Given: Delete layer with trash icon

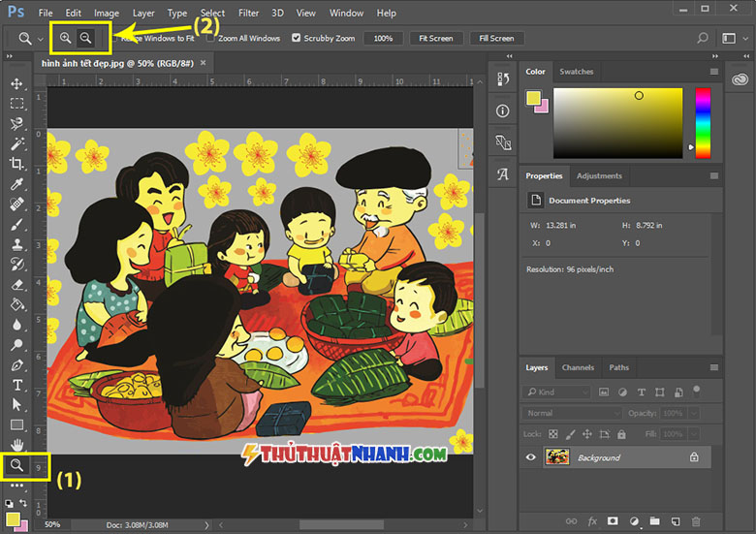Looking at the screenshot, I should pyautogui.click(x=696, y=521).
